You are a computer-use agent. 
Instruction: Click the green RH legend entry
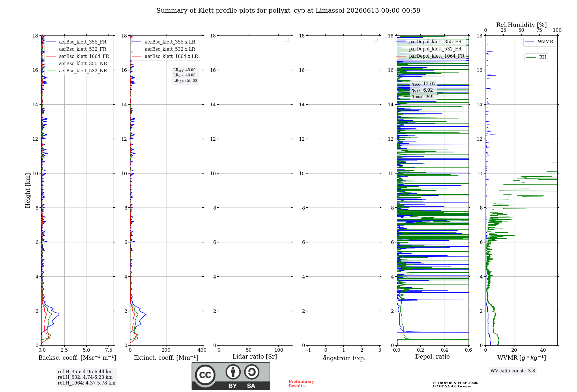(x=536, y=57)
